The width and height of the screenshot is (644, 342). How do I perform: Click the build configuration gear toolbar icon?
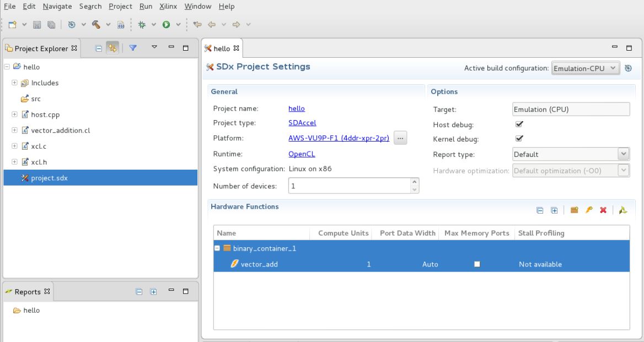pos(72,25)
